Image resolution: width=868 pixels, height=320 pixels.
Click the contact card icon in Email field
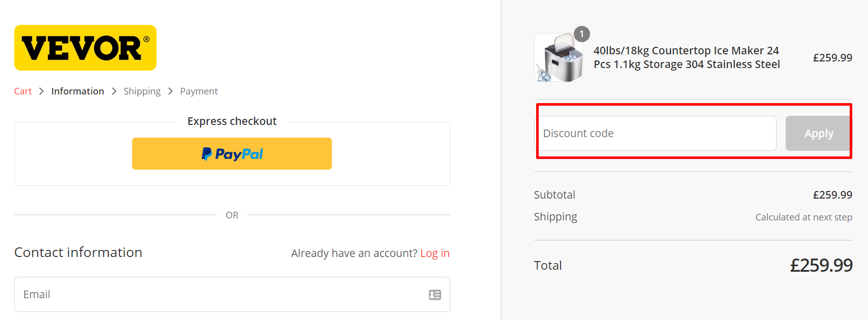(435, 295)
